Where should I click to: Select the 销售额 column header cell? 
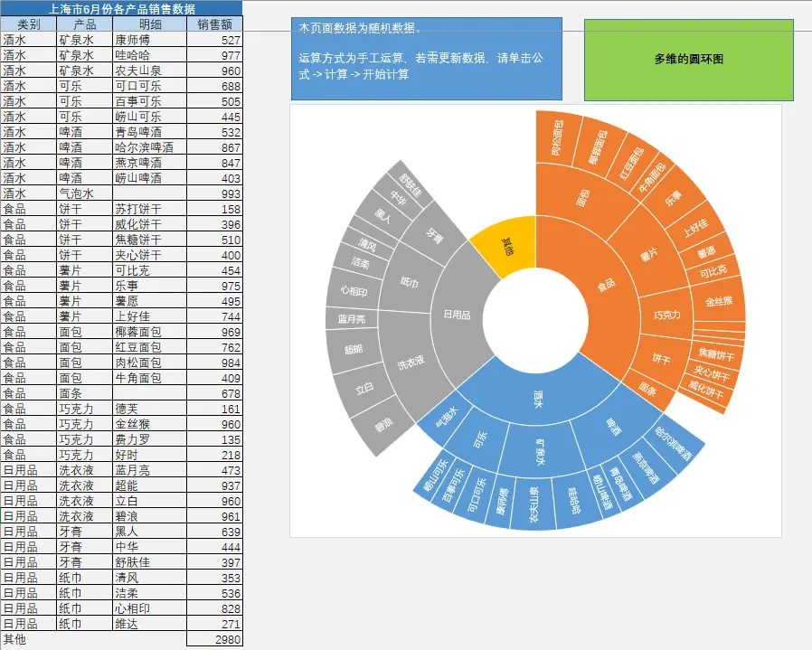213,24
